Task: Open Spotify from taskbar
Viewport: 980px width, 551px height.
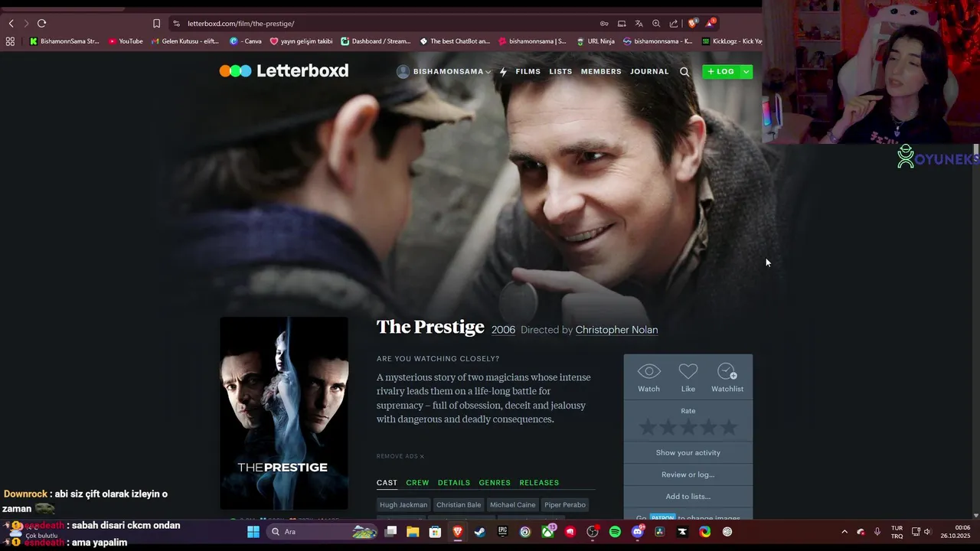Action: [x=615, y=532]
